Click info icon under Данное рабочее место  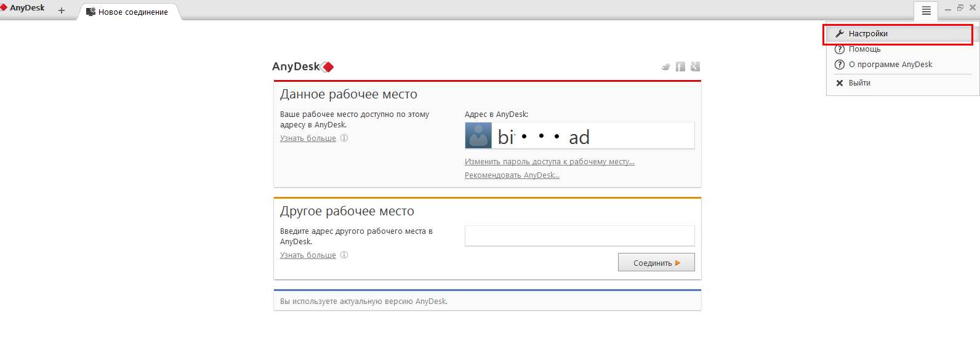coord(344,138)
